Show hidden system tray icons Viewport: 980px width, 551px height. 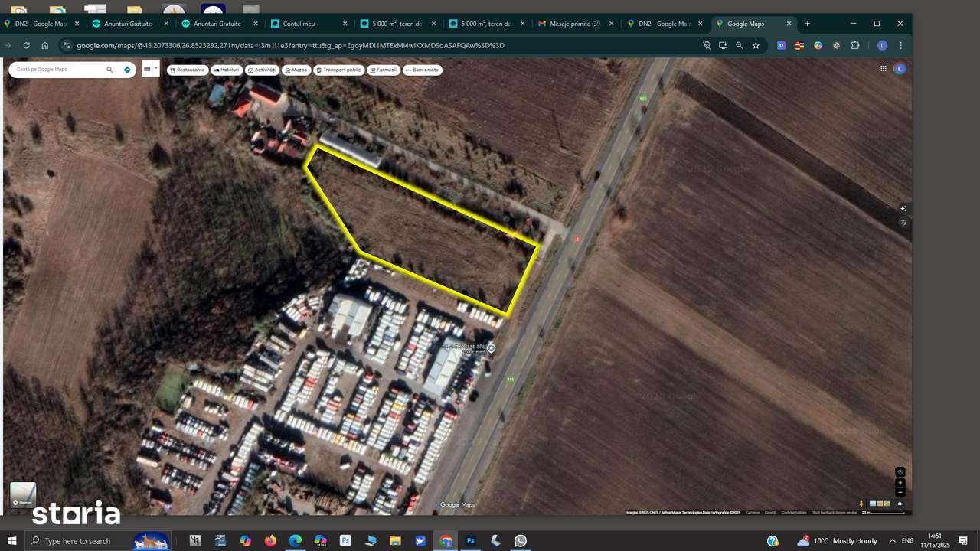pyautogui.click(x=892, y=541)
